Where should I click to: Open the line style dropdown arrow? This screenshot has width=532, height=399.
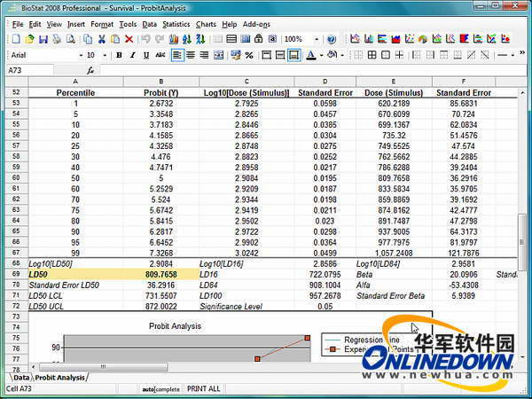click(x=512, y=55)
